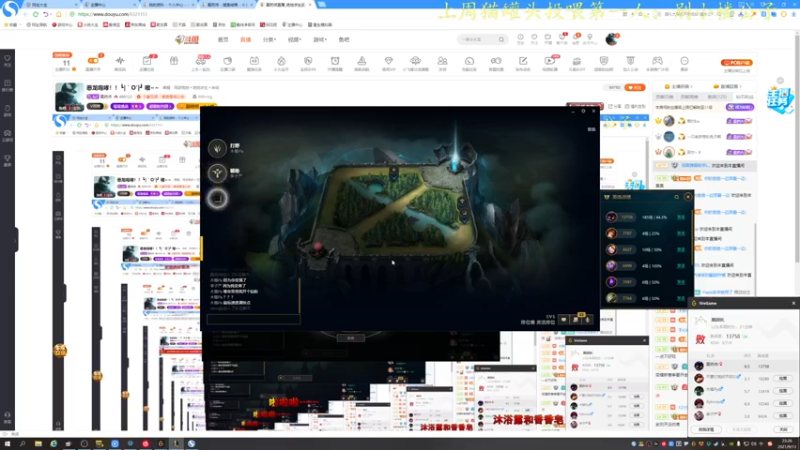800x450 pixels.
Task: Switch to the first contribution ranking tab
Action: point(664,96)
